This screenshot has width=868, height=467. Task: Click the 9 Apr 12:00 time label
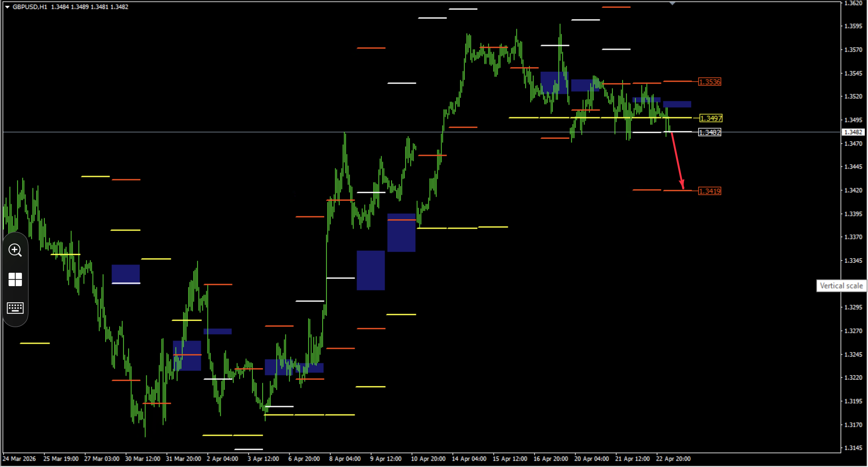click(x=386, y=459)
